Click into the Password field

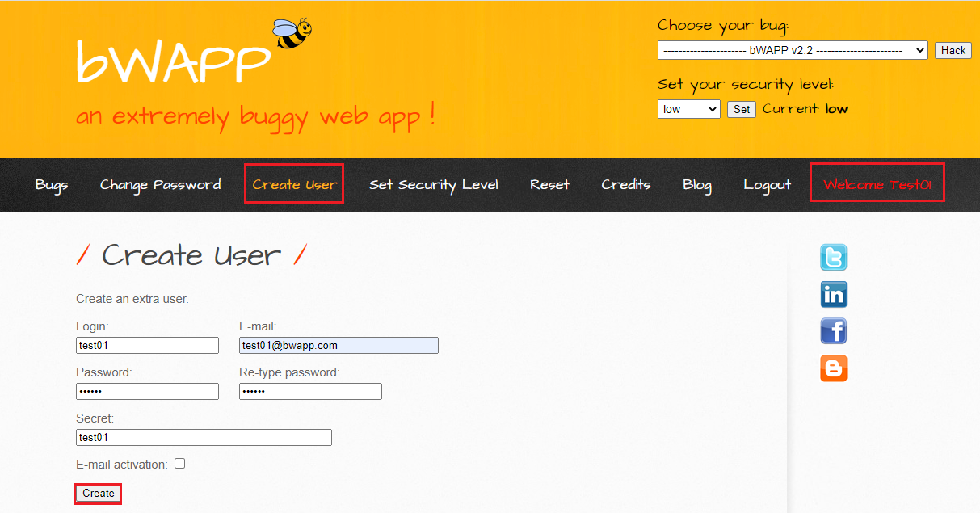click(147, 392)
